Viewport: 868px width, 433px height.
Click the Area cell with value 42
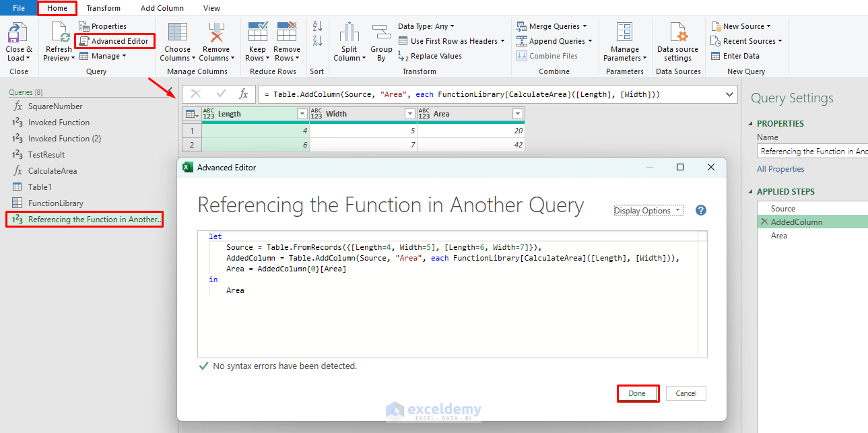coord(471,145)
